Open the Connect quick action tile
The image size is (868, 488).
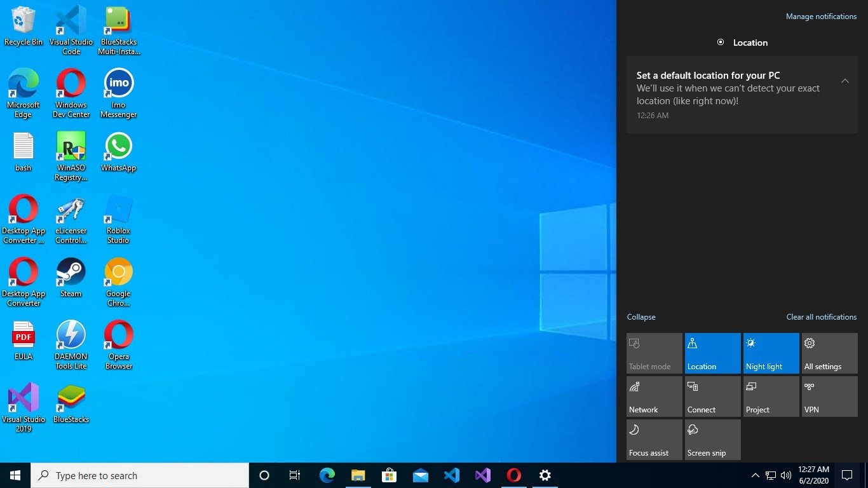(x=713, y=396)
